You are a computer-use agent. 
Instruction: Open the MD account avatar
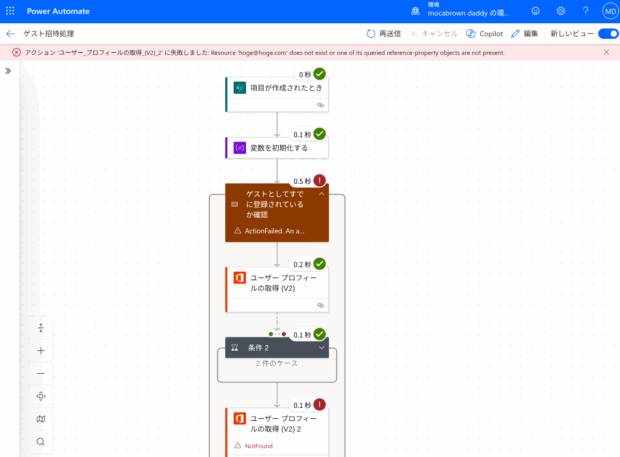point(610,11)
